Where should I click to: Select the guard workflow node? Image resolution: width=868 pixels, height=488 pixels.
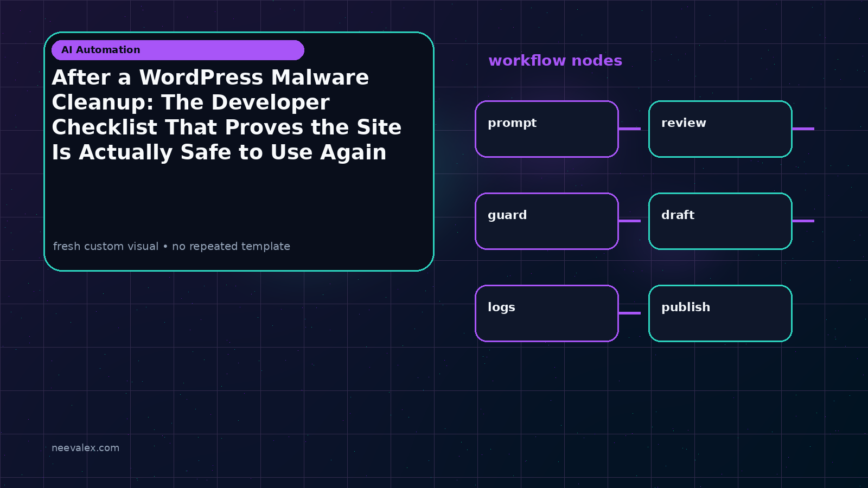[x=547, y=221]
